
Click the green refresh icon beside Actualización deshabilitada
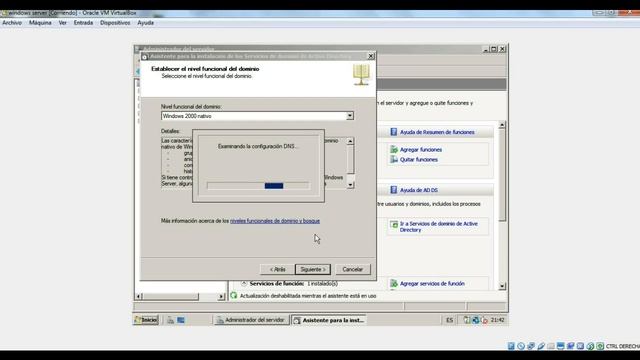click(x=234, y=296)
